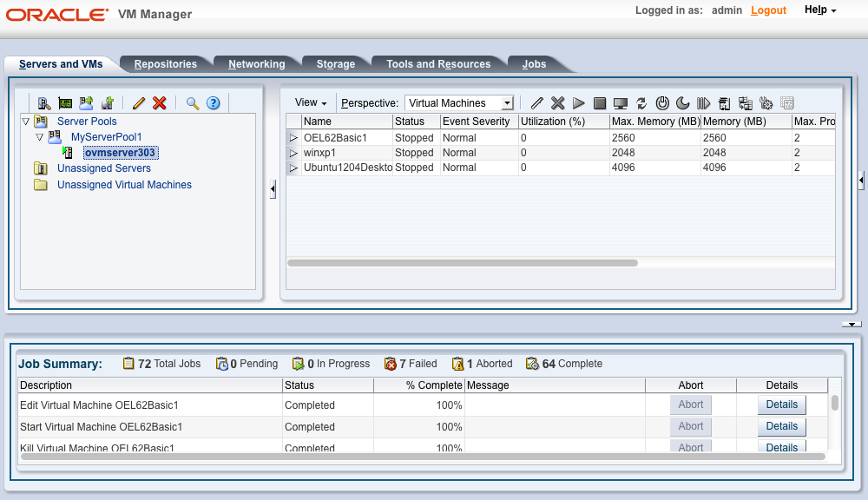Click the Failed jobs icon
The width and height of the screenshot is (868, 500).
[391, 364]
